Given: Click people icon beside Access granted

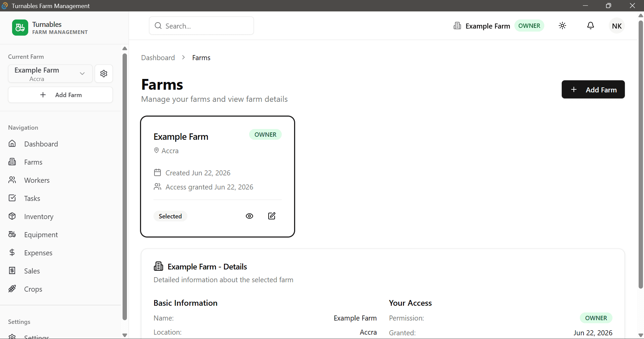Looking at the screenshot, I should click(x=157, y=187).
